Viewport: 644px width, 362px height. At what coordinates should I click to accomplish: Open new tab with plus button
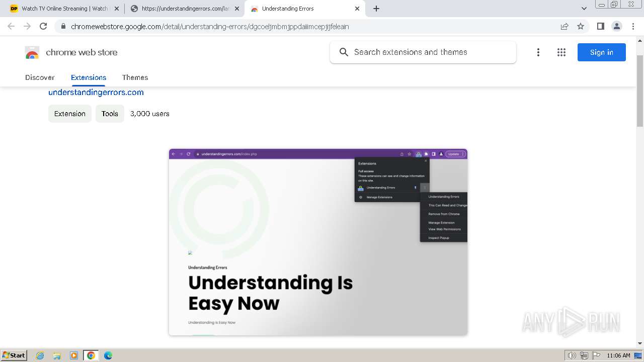[x=376, y=9]
